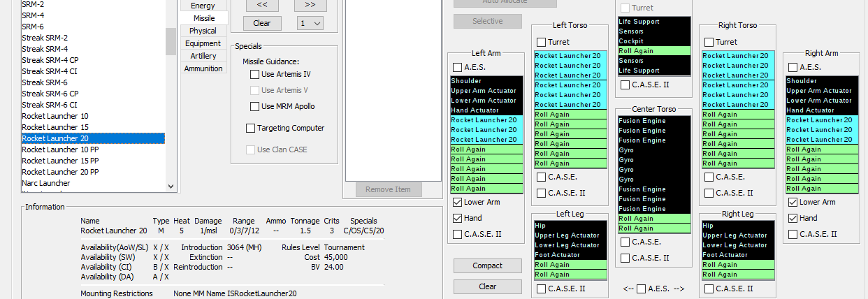Select Narc Launcher in weapon list
The image size is (868, 299).
pyautogui.click(x=93, y=183)
